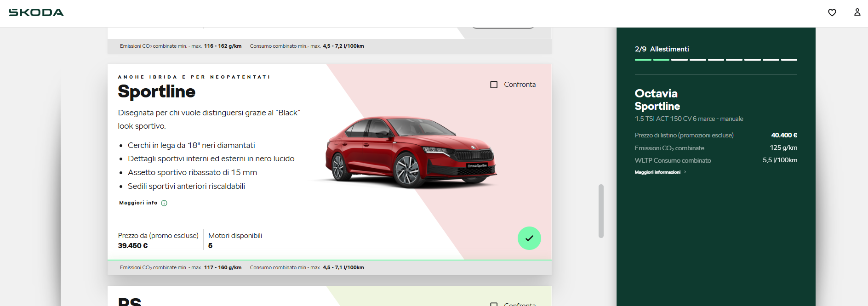This screenshot has width=868, height=306.
Task: Click 'Sedili sportivi anteriori riscaldabili' bullet
Action: (186, 186)
